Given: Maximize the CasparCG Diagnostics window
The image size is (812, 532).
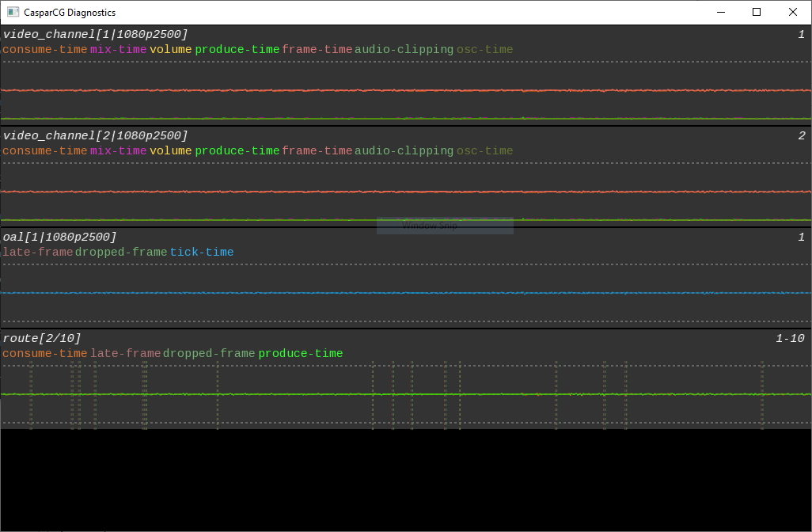Looking at the screenshot, I should [757, 12].
